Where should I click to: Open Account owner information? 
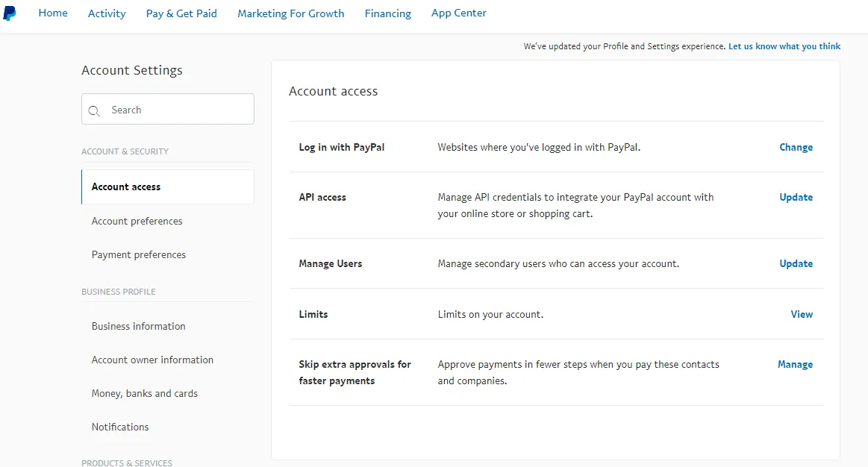point(152,360)
